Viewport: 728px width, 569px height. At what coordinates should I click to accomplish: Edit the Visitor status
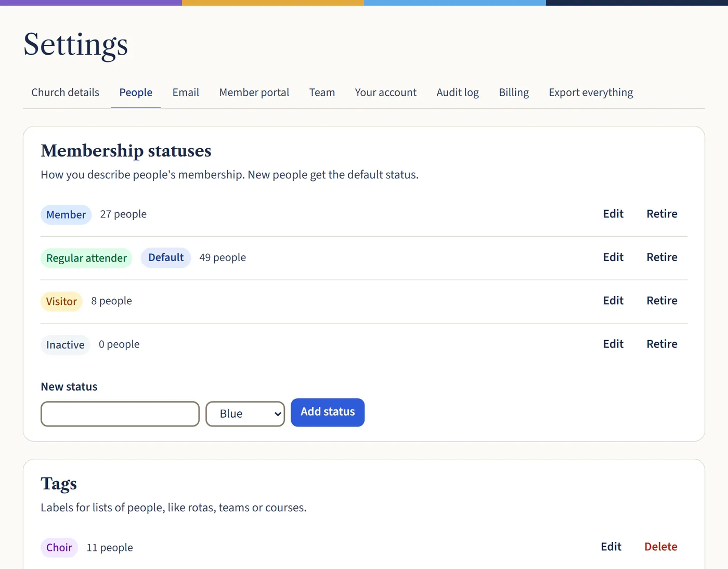(x=613, y=301)
